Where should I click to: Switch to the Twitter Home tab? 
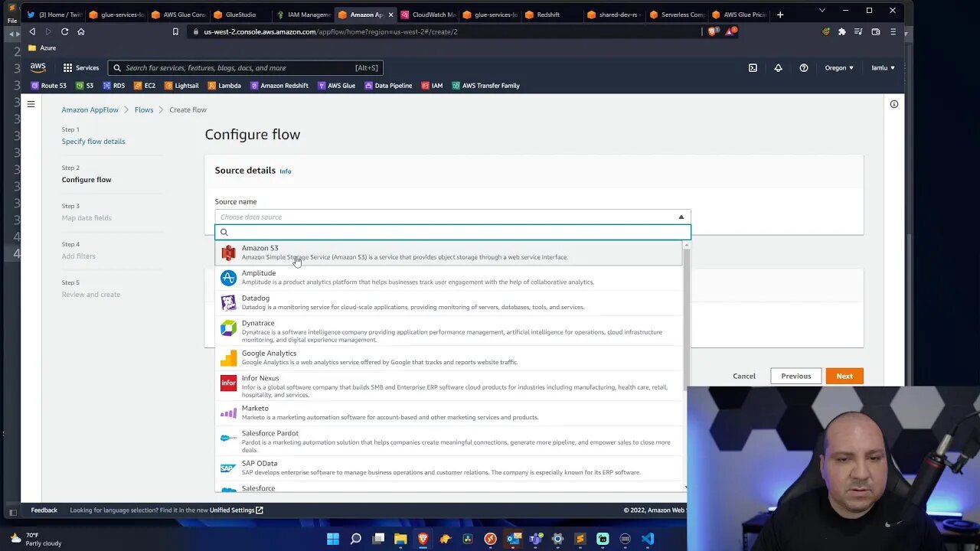(55, 15)
